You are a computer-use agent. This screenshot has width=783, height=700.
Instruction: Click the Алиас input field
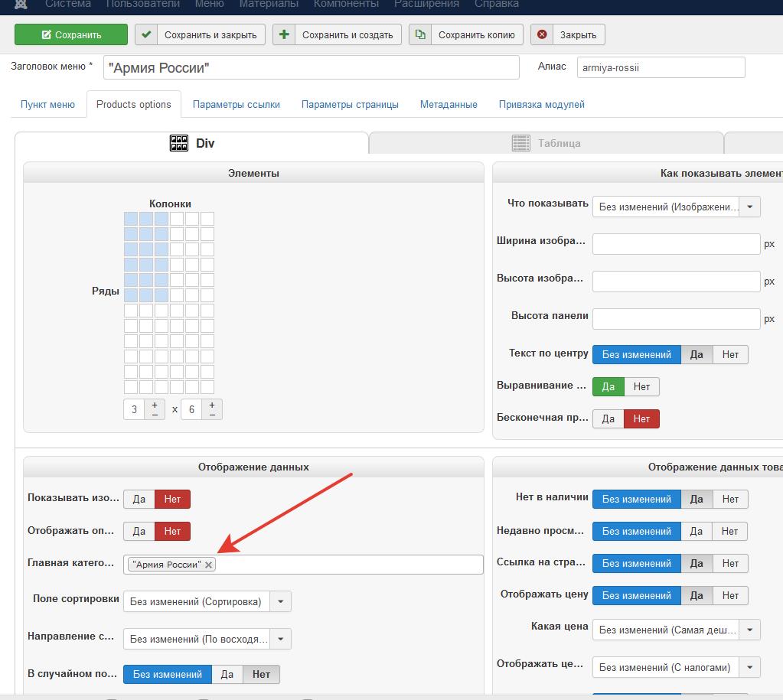click(661, 67)
